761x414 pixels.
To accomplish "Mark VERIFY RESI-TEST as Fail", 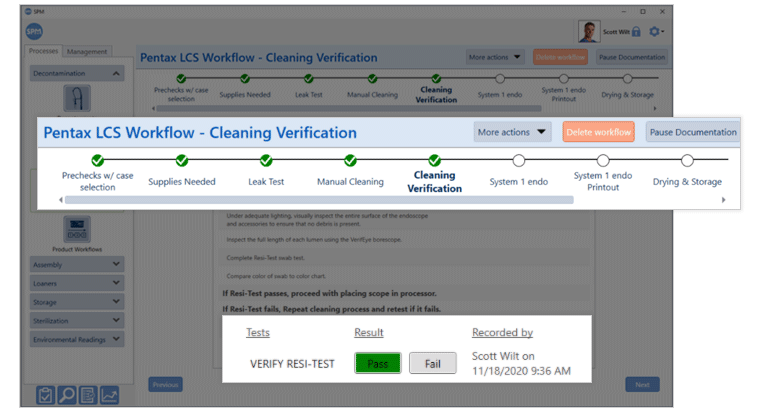I will tap(432, 364).
